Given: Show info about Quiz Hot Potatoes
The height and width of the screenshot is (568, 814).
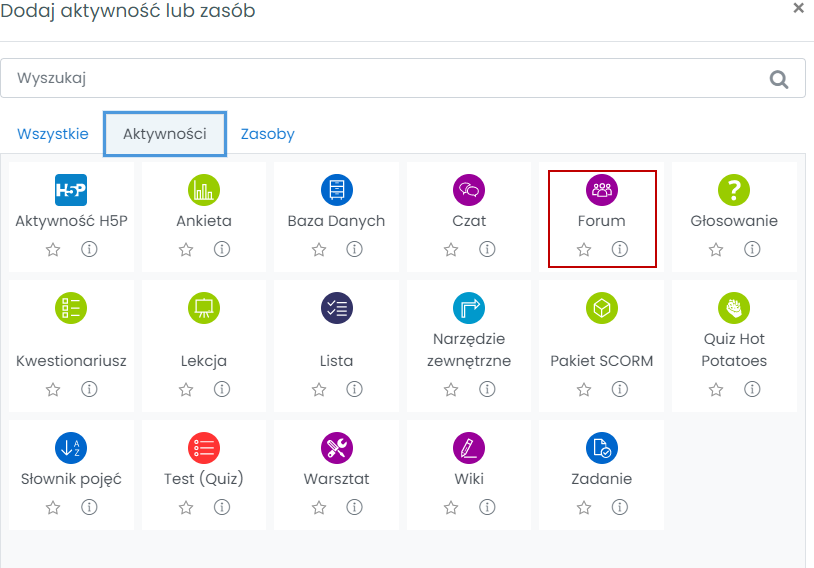Looking at the screenshot, I should tap(752, 389).
